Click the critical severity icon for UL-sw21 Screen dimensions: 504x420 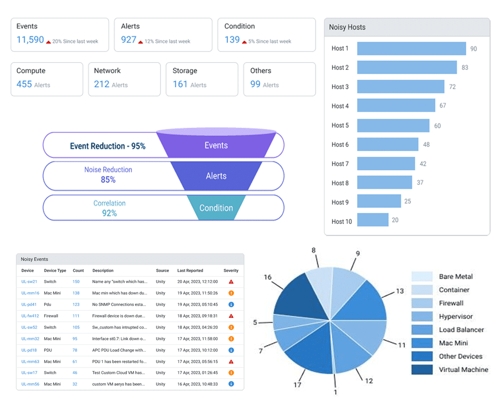tap(231, 282)
